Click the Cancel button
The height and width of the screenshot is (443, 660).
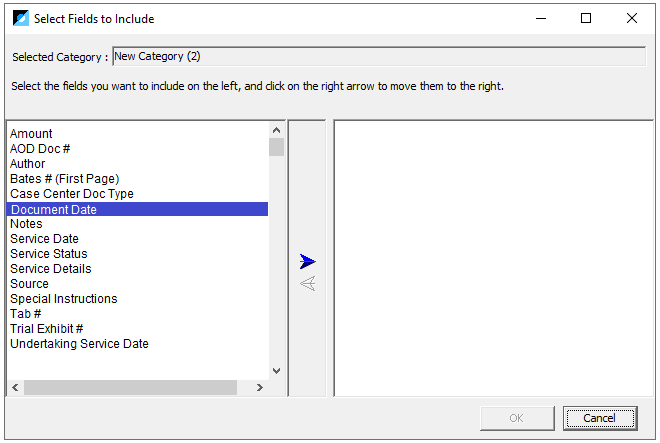click(600, 418)
